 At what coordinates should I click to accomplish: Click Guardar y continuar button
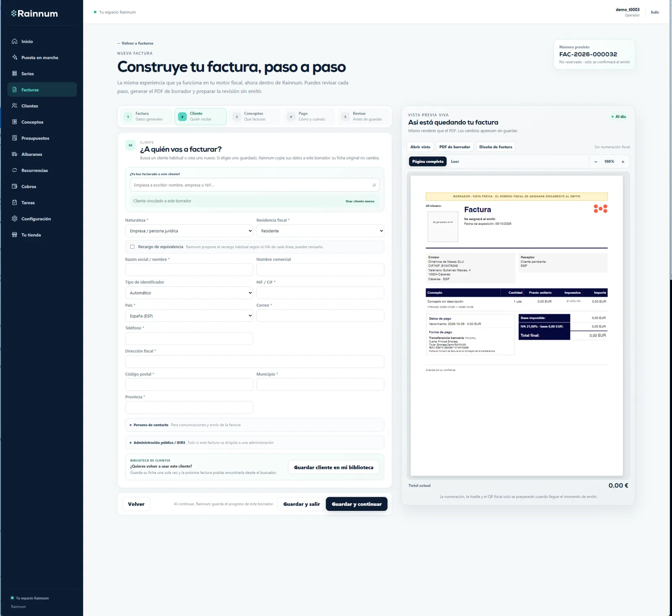coord(357,504)
